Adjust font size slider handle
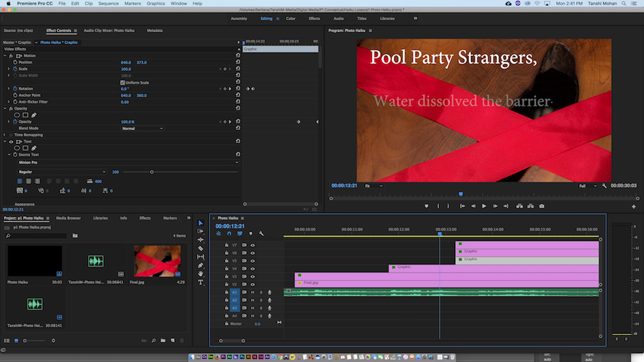 point(152,172)
